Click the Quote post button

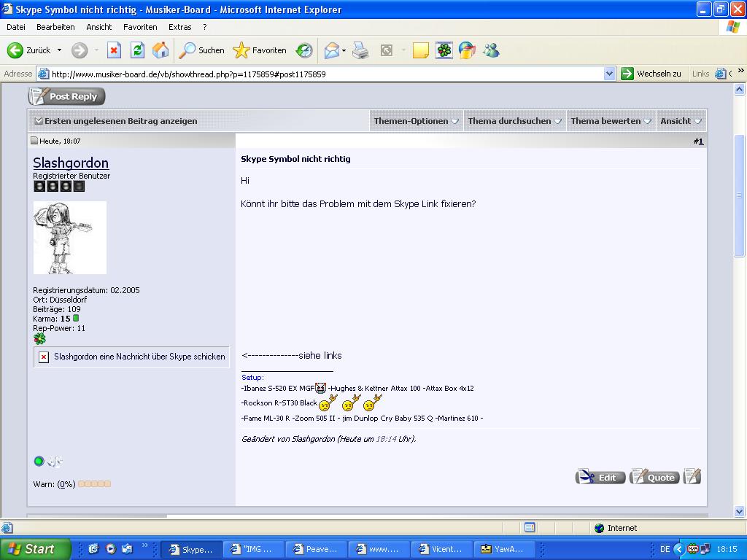[654, 476]
